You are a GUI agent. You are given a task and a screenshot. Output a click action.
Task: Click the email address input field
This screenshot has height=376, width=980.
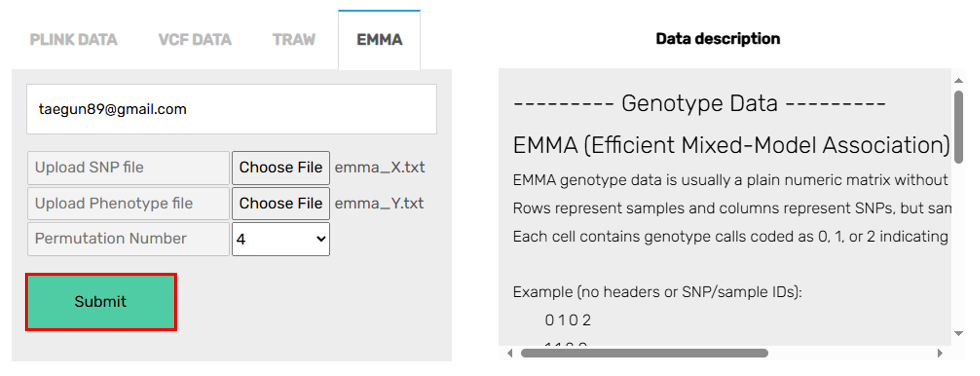tap(232, 109)
